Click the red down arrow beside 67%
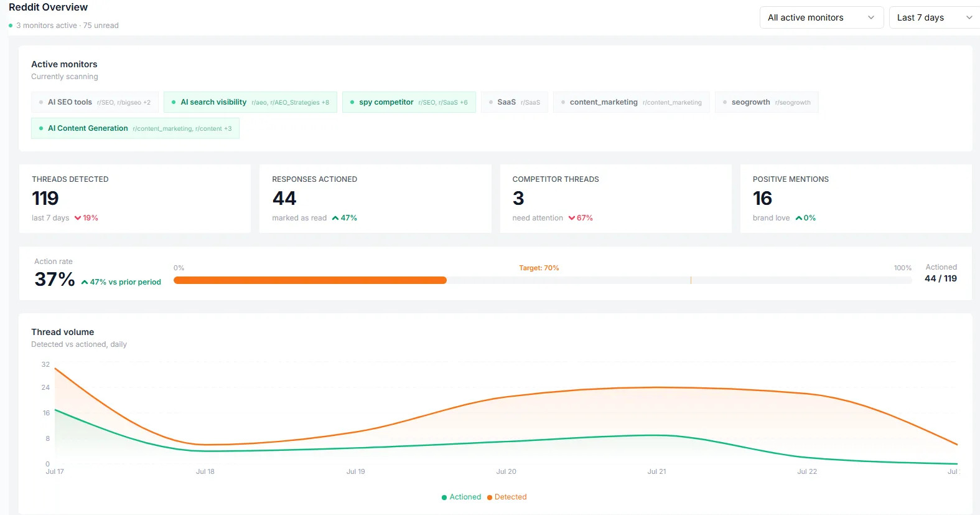980x515 pixels. [572, 218]
